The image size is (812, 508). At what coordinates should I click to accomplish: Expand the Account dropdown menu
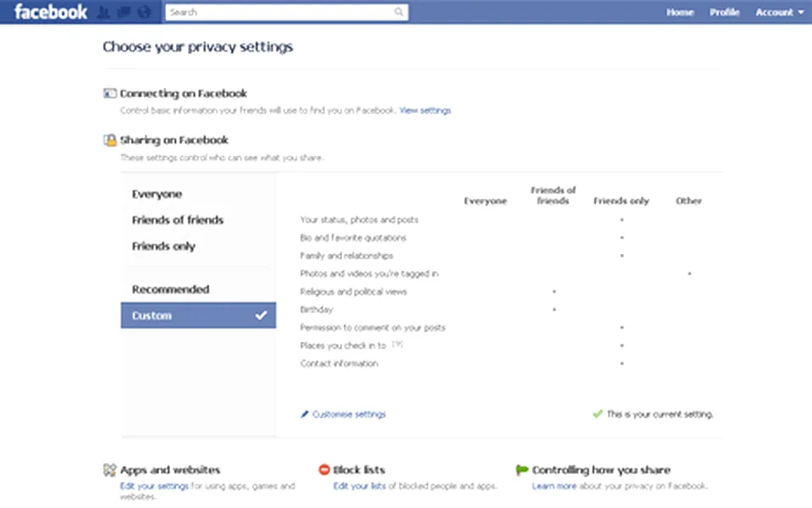[x=779, y=13]
